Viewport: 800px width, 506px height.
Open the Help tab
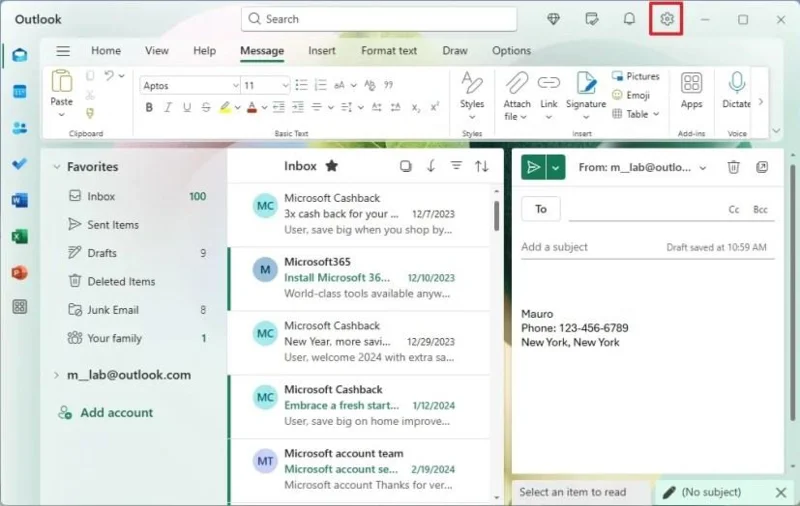click(205, 50)
